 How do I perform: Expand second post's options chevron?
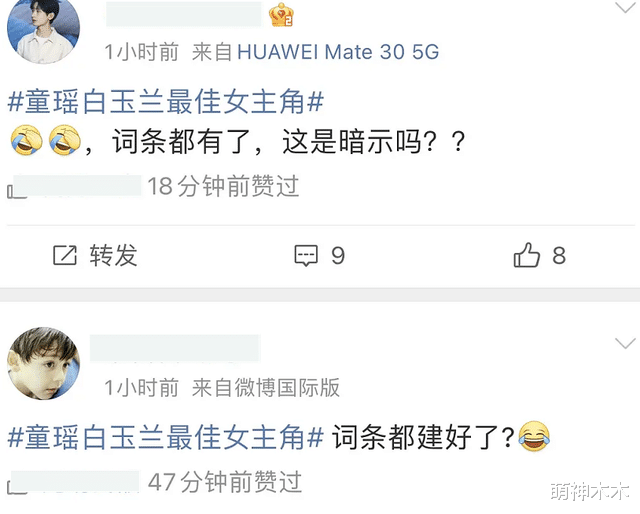[625, 343]
